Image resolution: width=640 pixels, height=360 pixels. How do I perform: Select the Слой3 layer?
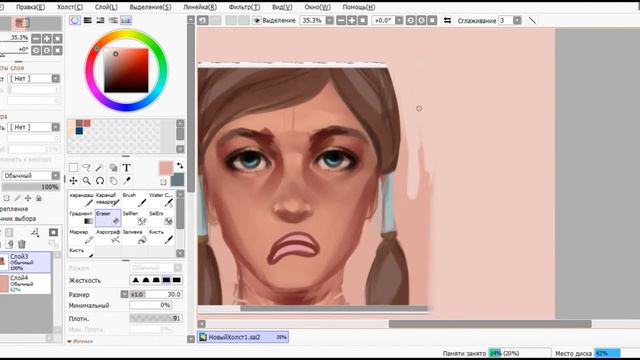[26, 262]
